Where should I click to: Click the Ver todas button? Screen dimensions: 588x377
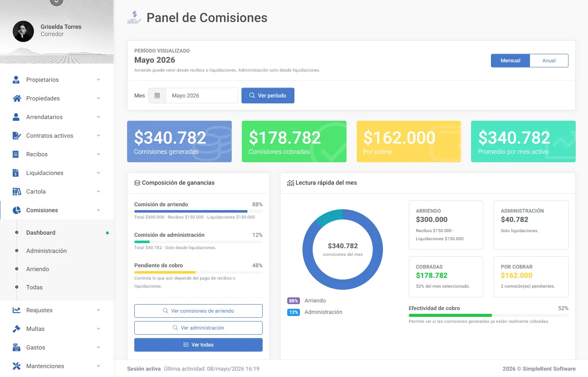pyautogui.click(x=198, y=345)
